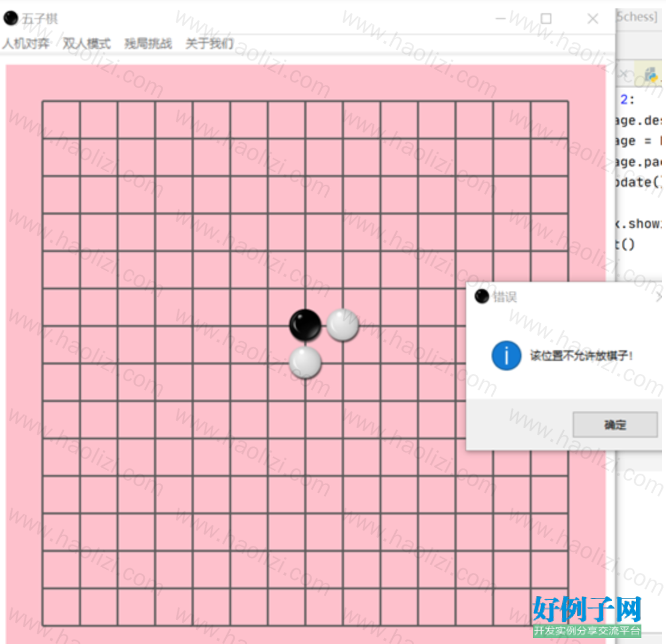Click the black stone on the board
Viewport: 666px width, 644px height.
[305, 325]
